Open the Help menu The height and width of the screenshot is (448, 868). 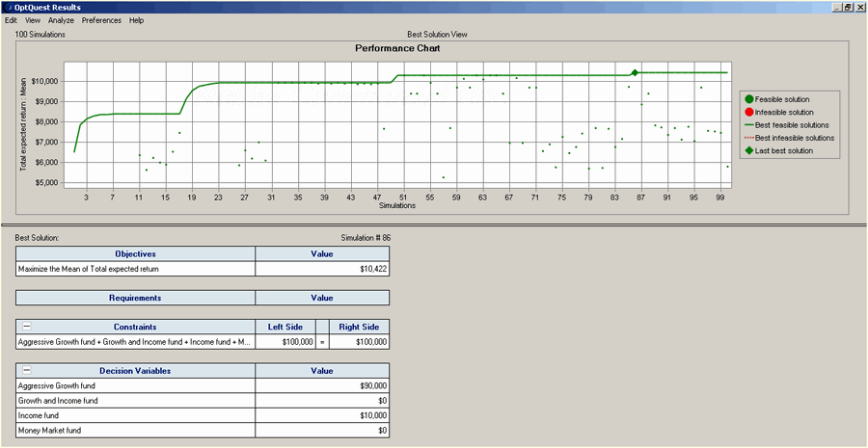(136, 20)
